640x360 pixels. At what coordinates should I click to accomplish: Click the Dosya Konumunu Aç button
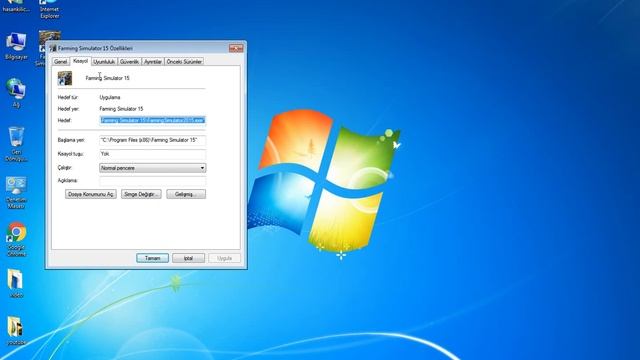point(91,194)
